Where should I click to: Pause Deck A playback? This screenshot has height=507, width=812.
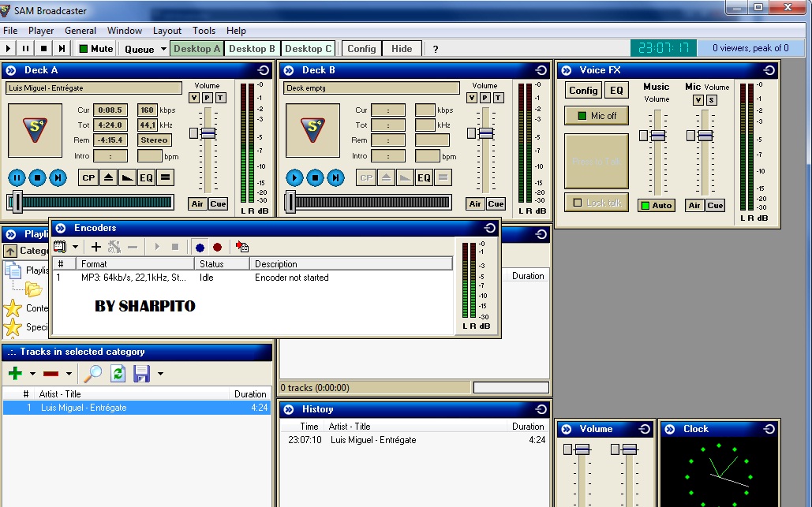(x=17, y=178)
